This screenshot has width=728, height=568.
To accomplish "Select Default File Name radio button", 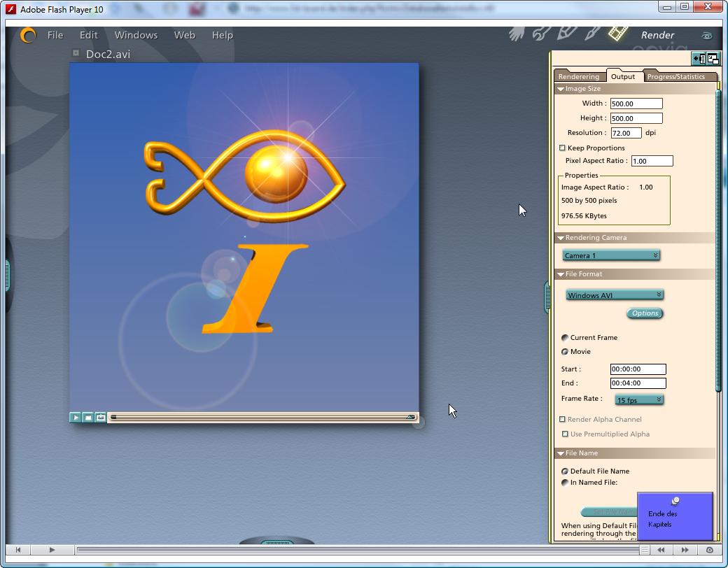I will (565, 471).
